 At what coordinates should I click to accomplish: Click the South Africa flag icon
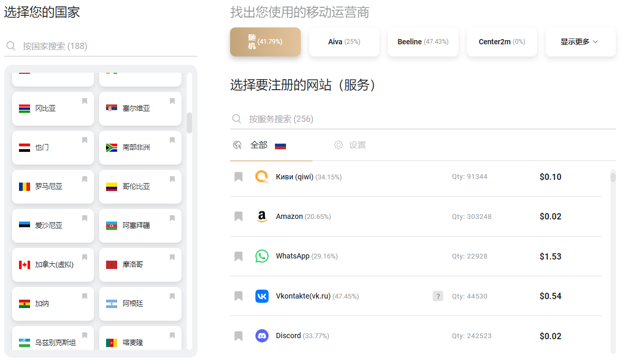click(x=111, y=148)
